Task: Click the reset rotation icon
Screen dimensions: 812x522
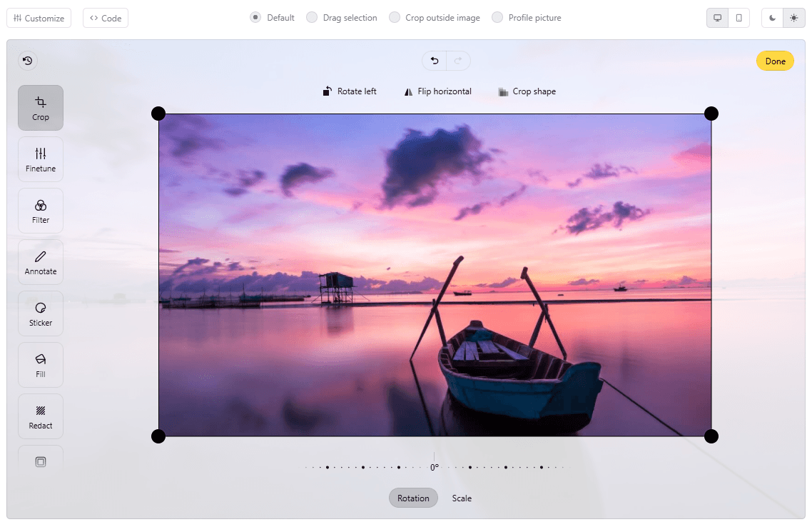Action: [27, 61]
